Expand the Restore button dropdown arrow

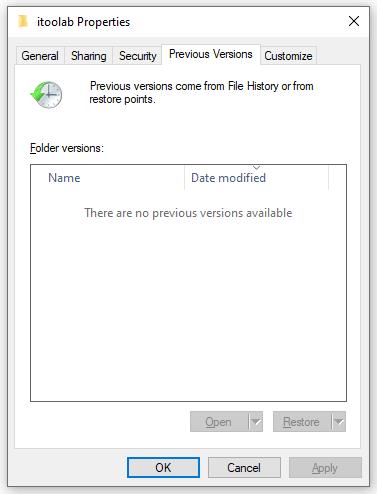(339, 422)
